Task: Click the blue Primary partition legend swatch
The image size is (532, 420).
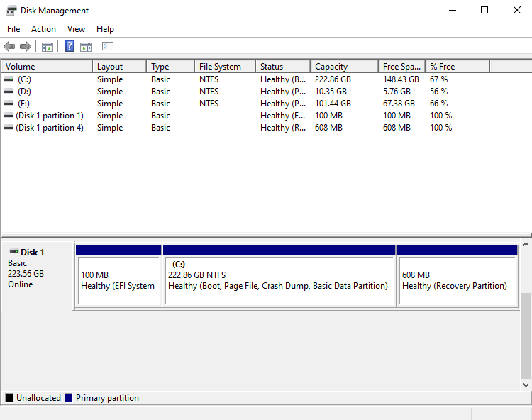Action: point(69,397)
